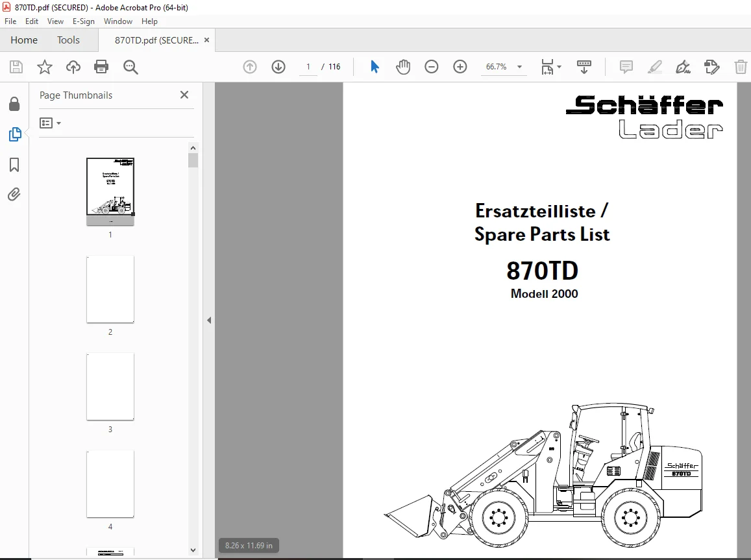Image resolution: width=751 pixels, height=560 pixels.
Task: Close the 870TD.pdf tab
Action: pos(207,40)
